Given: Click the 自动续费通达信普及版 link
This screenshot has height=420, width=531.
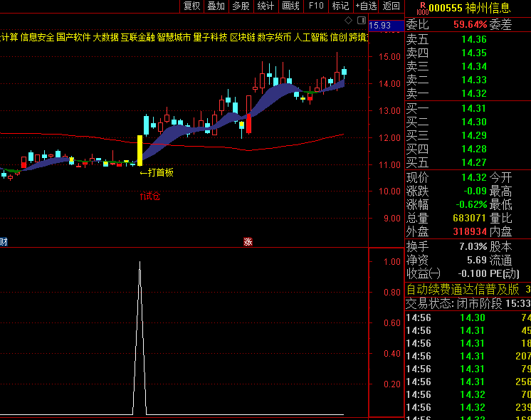Looking at the screenshot, I should 463,290.
